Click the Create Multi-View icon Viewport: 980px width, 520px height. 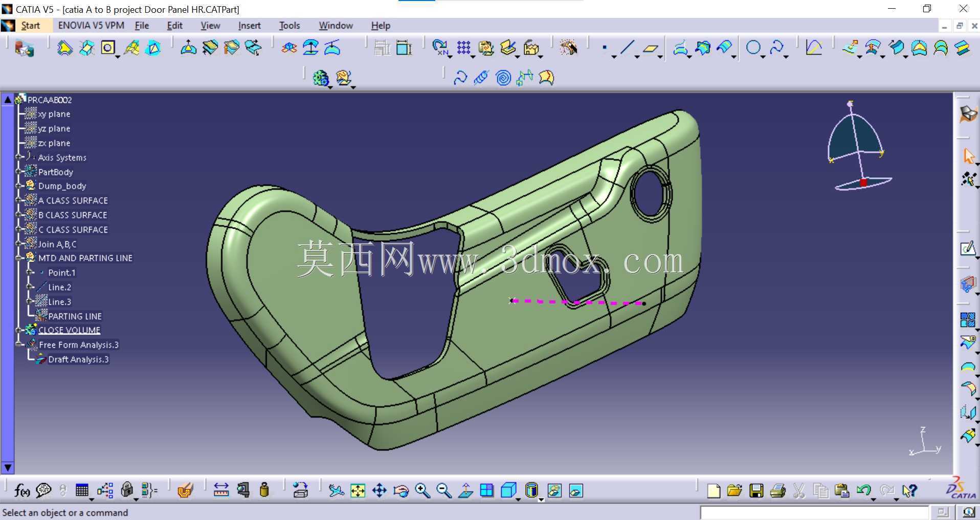click(487, 491)
